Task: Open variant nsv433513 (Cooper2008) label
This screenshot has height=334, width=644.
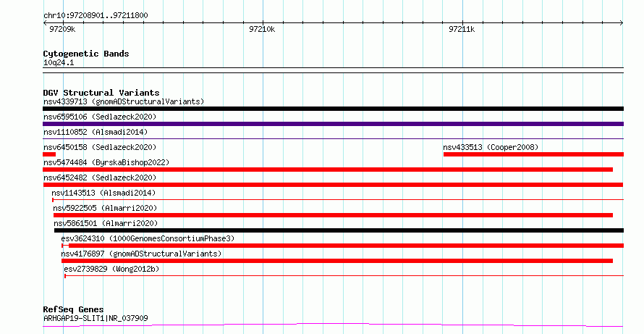Action: tap(491, 147)
